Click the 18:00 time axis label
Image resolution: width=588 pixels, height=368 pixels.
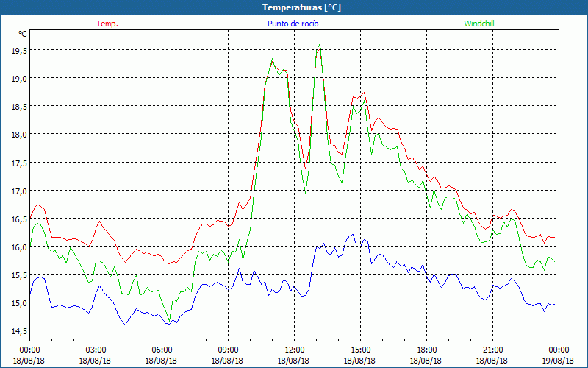pyautogui.click(x=426, y=350)
